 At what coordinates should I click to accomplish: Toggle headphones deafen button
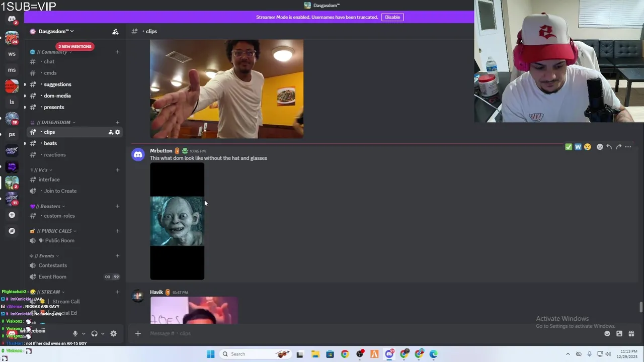pyautogui.click(x=94, y=333)
